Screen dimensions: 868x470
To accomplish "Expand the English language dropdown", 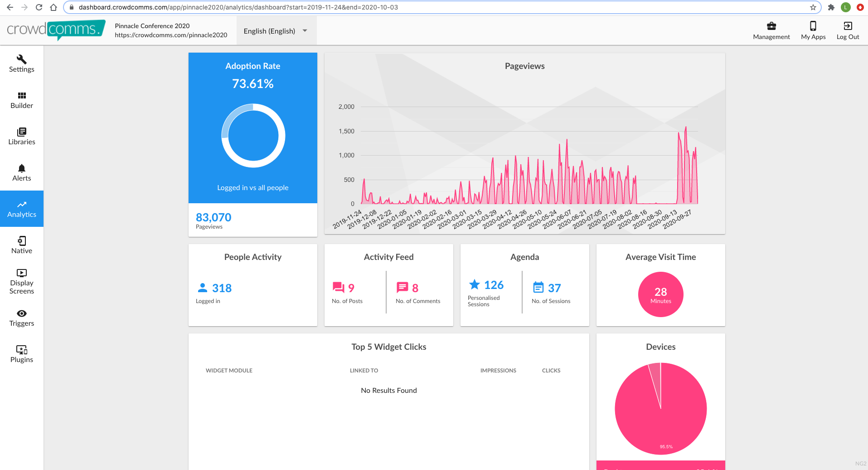I will [276, 31].
